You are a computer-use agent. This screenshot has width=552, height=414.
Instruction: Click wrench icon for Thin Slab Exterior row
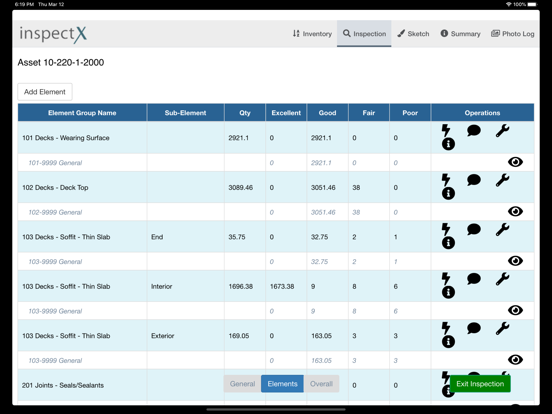[x=502, y=328]
